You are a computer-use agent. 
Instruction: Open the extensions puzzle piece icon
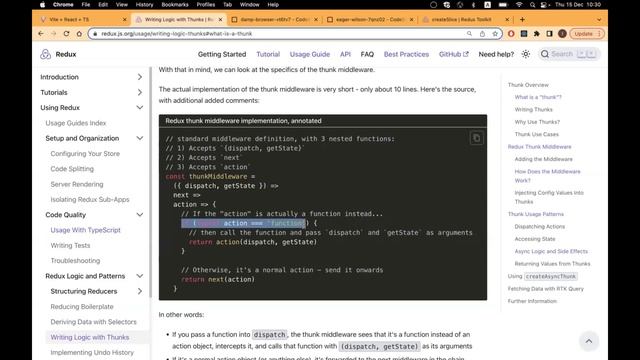537,34
